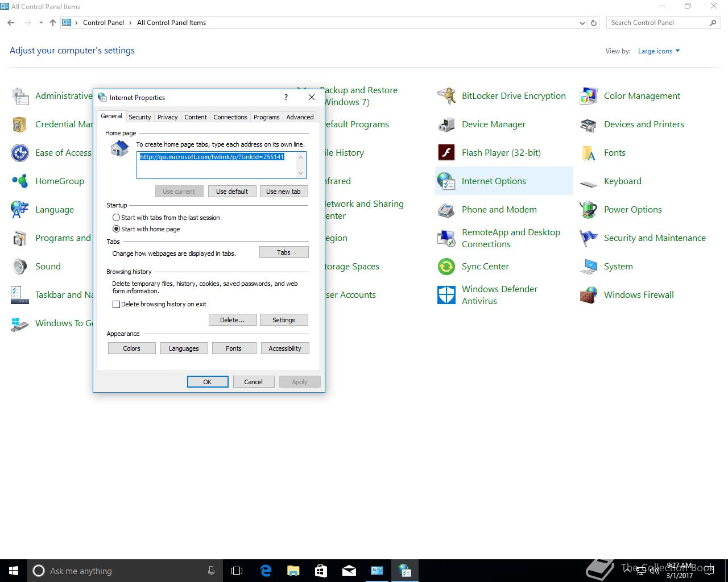Open Flash Player (32-bit) icon

(446, 153)
